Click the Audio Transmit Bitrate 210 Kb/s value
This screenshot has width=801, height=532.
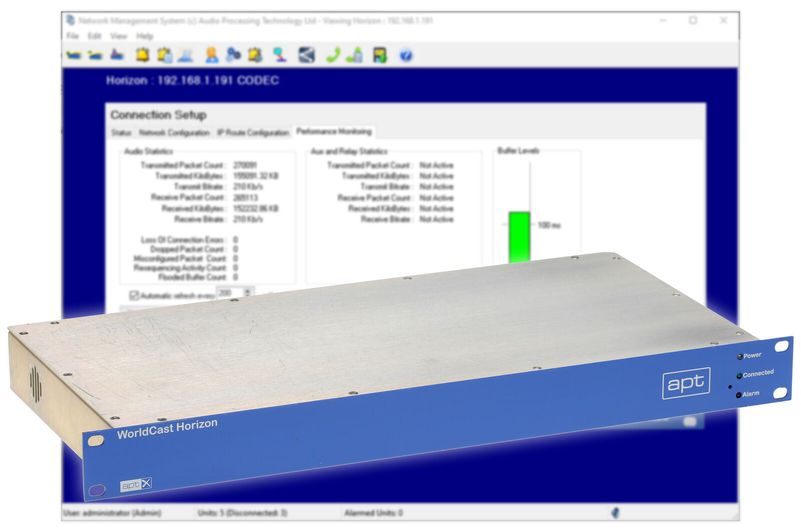tap(248, 187)
